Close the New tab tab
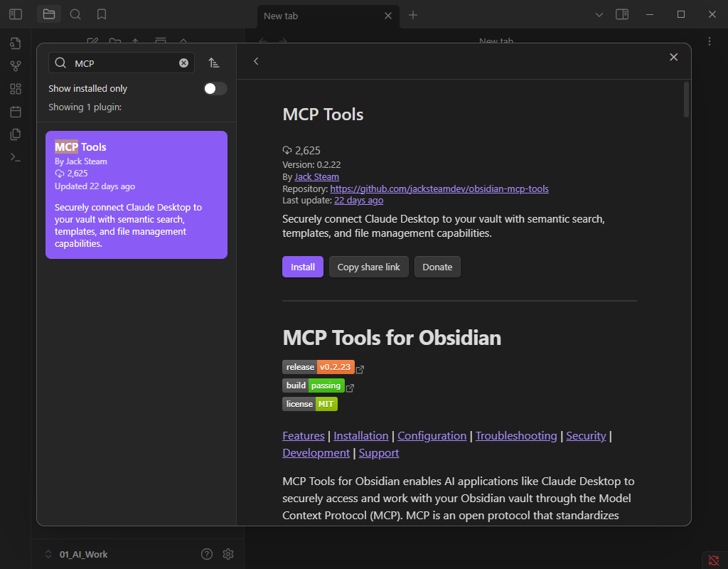 point(388,16)
